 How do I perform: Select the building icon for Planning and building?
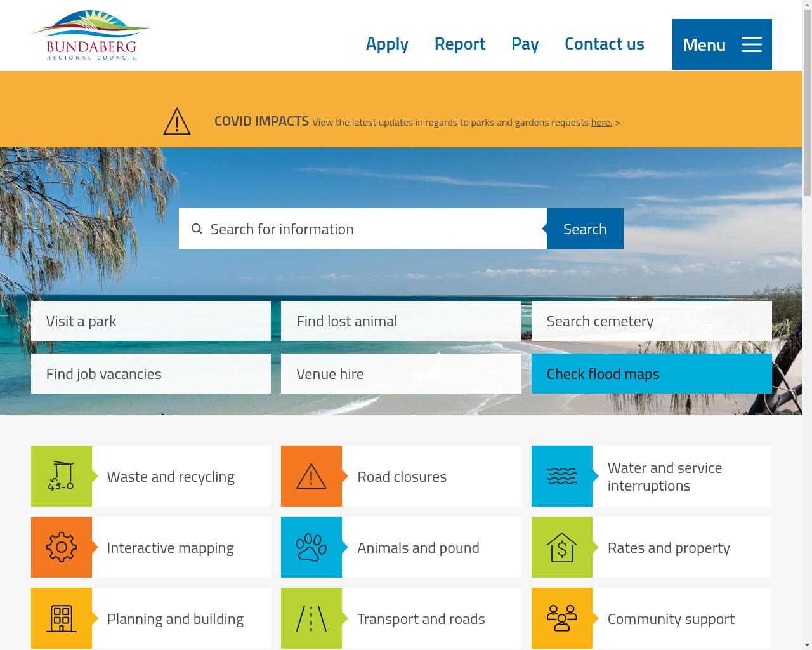tap(61, 618)
